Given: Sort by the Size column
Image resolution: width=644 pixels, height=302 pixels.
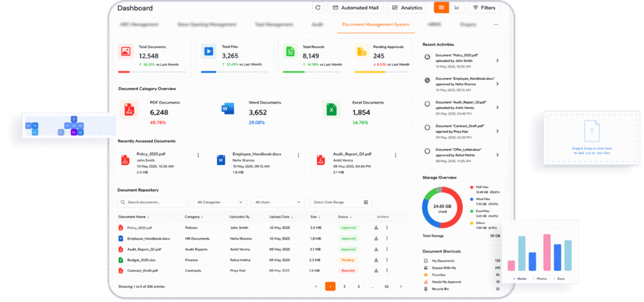Looking at the screenshot, I should (x=314, y=217).
